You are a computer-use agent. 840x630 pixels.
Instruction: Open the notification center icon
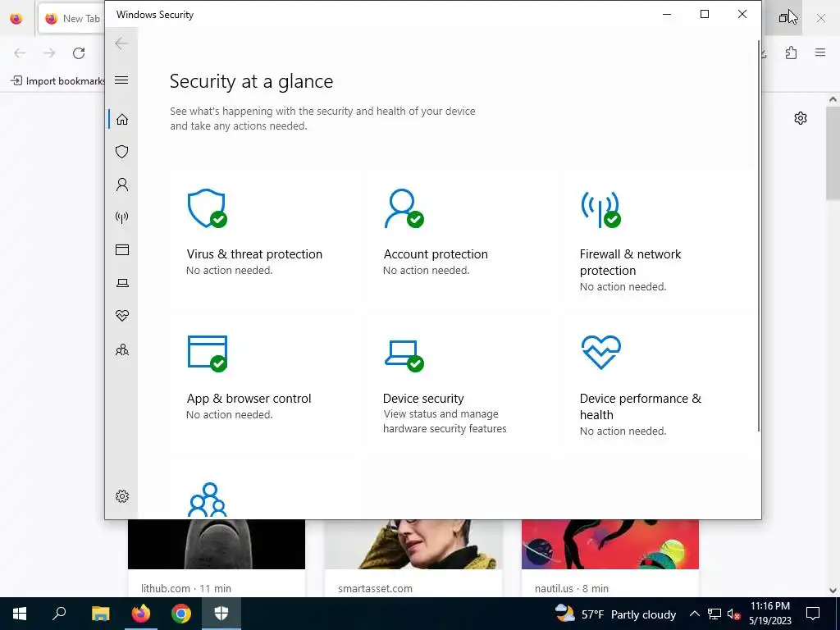point(813,614)
